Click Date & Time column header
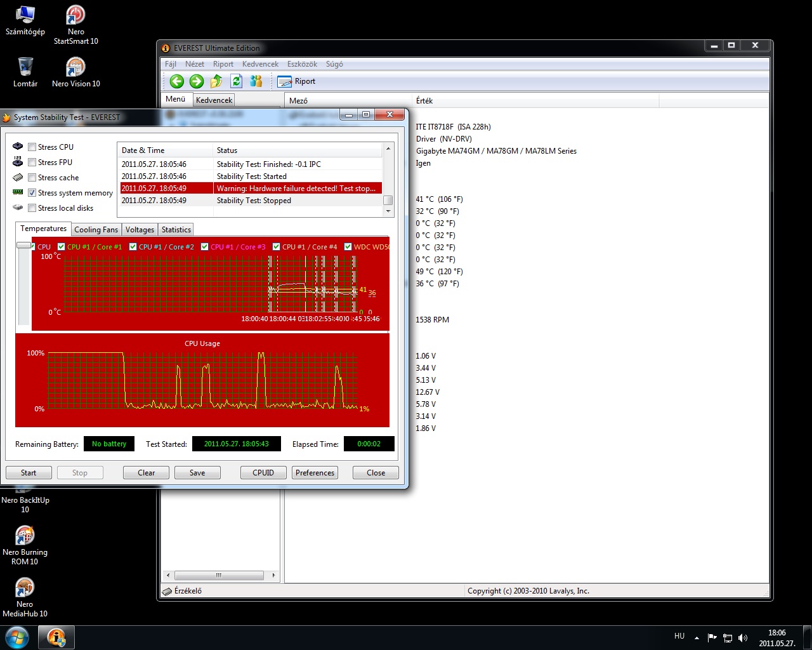The height and width of the screenshot is (650, 812). coord(166,150)
